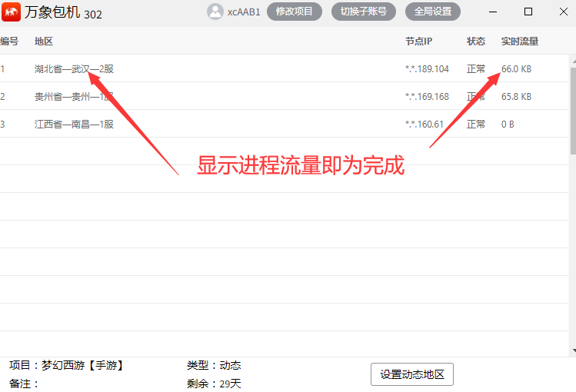Click traffic value 0 B
The height and width of the screenshot is (392, 576).
pyautogui.click(x=508, y=125)
